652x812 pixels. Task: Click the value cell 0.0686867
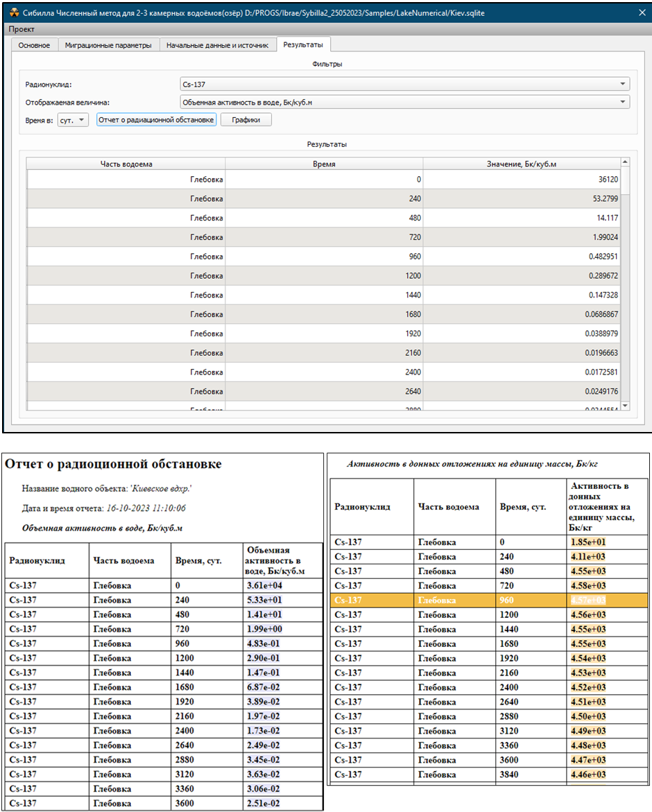pos(522,314)
